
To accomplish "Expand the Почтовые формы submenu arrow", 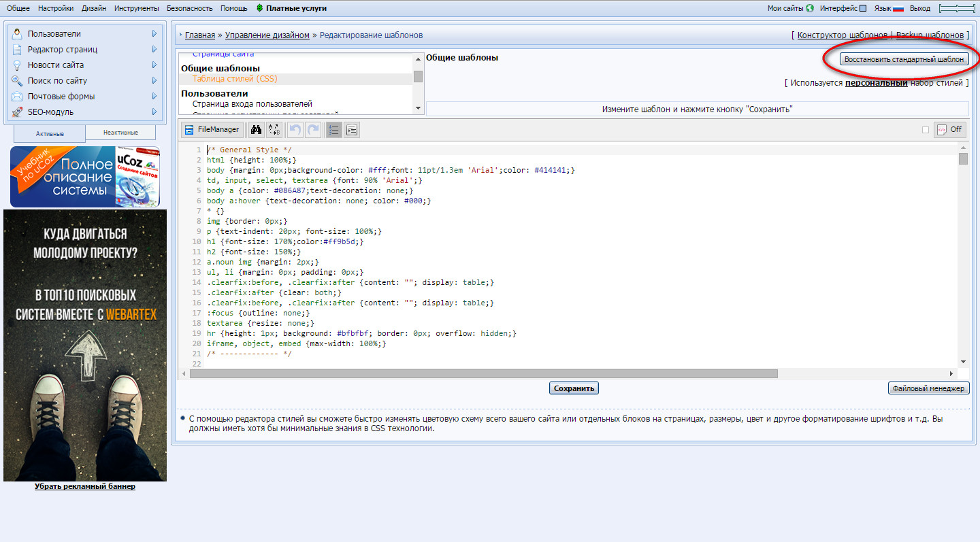I will (x=154, y=96).
